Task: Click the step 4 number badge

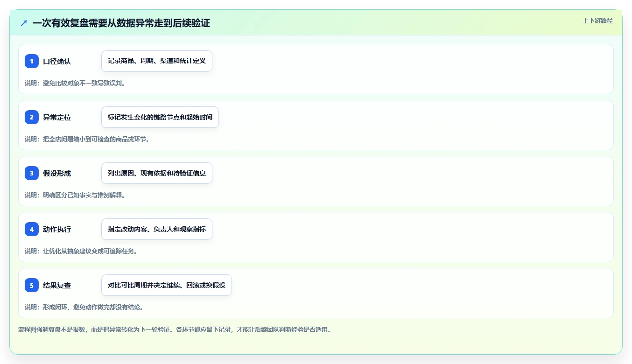Action: point(32,229)
